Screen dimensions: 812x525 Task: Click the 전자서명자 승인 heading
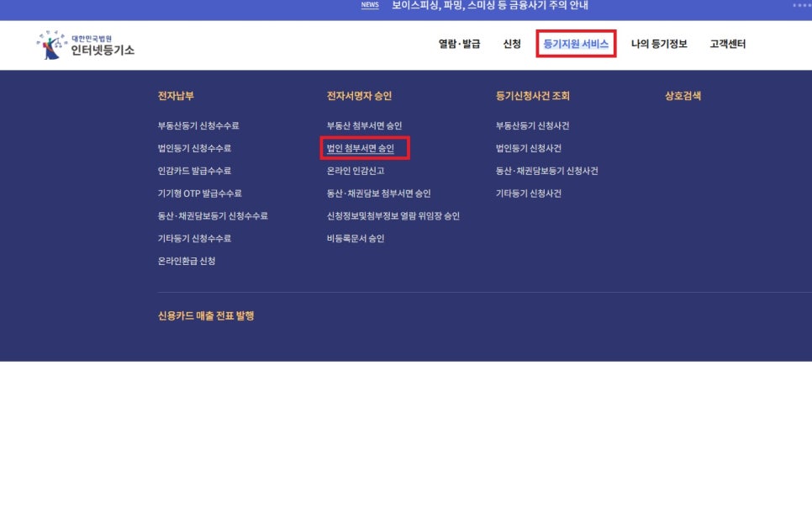coord(359,96)
